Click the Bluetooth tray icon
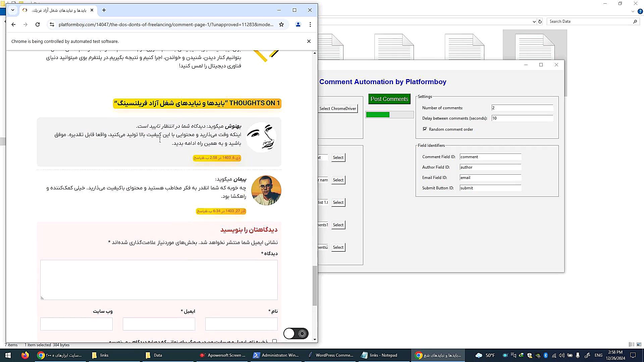This screenshot has height=362, width=644. (545, 355)
